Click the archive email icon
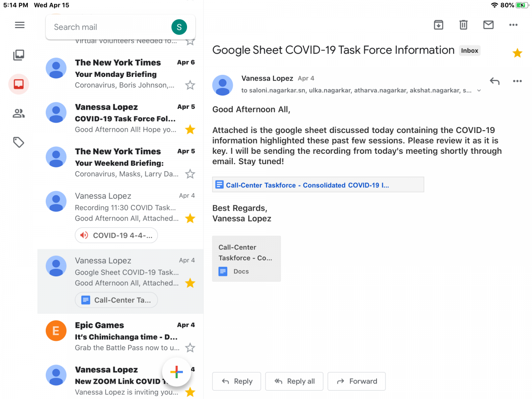 pos(438,25)
